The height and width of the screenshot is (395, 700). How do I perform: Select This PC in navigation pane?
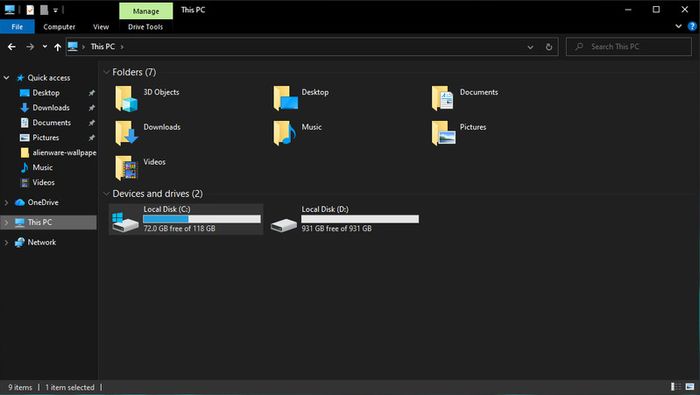click(x=39, y=222)
